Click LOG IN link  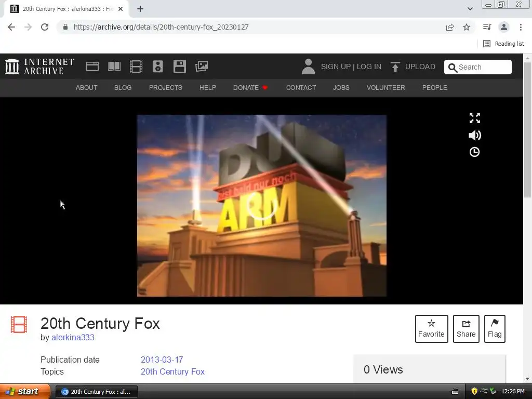369,66
